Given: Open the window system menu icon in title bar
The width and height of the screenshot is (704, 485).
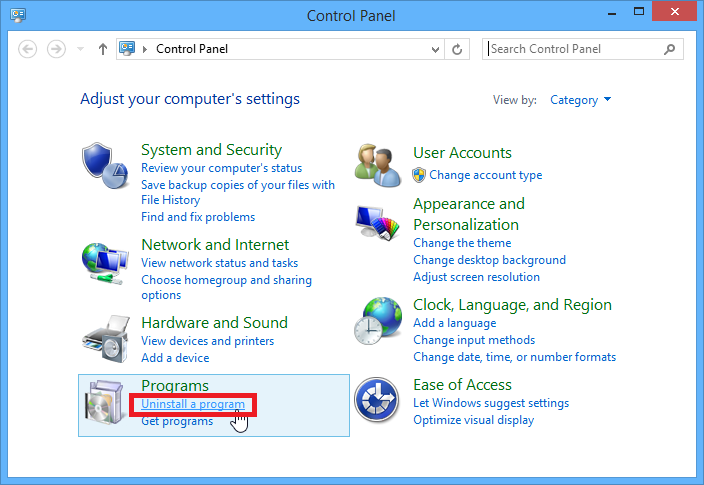Looking at the screenshot, I should tap(18, 15).
